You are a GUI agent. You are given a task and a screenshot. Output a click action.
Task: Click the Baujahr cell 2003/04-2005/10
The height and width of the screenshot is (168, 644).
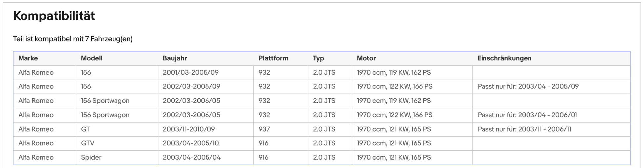(x=191, y=143)
